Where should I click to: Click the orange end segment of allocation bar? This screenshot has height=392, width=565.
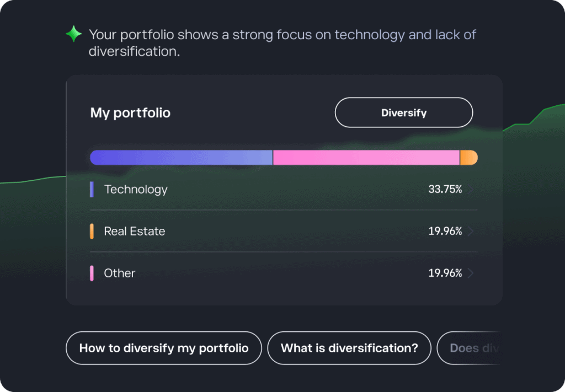tap(468, 158)
